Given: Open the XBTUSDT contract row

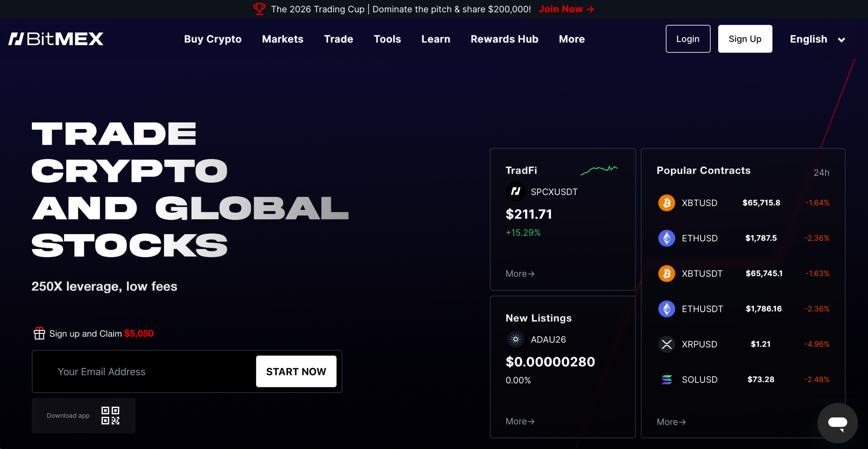Looking at the screenshot, I should (x=743, y=273).
